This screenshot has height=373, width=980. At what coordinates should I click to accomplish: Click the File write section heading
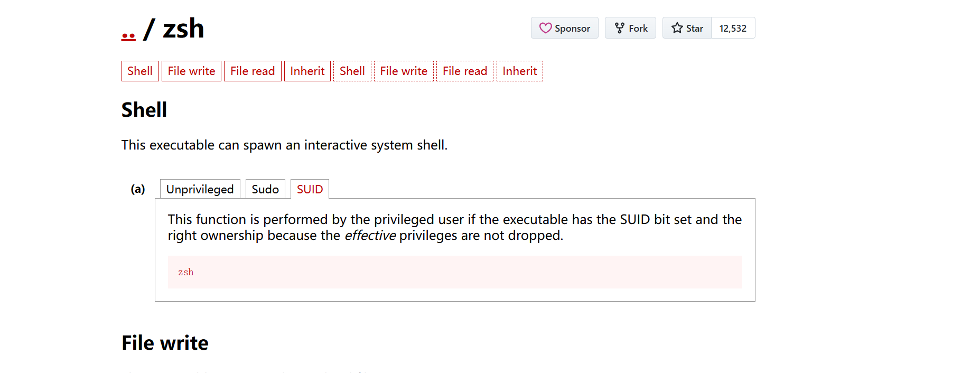point(165,343)
